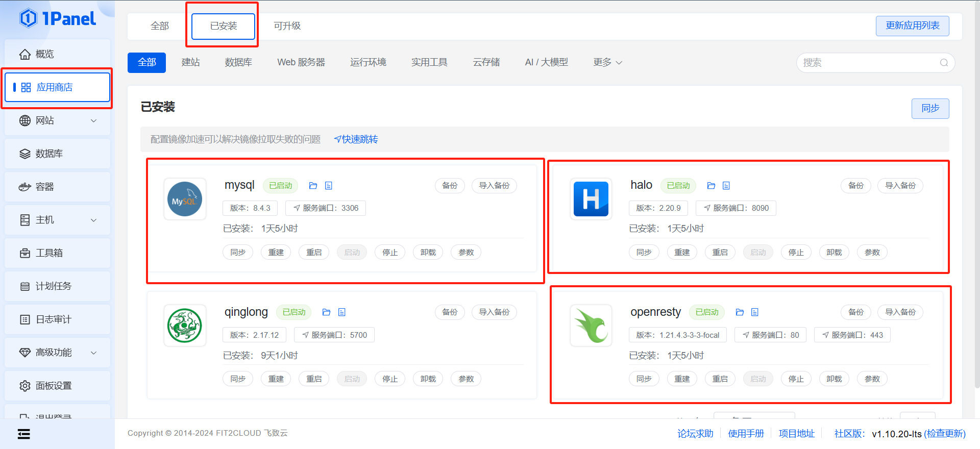Click the openresty application logo
The image size is (980, 449).
591,326
